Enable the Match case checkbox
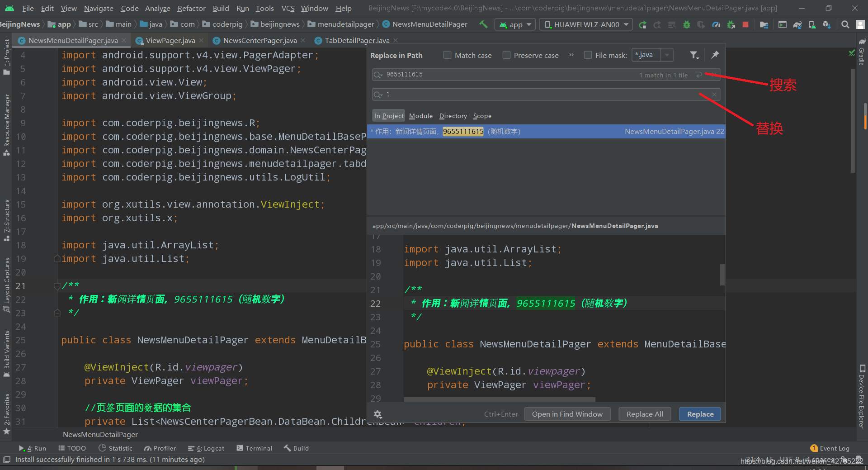Image resolution: width=868 pixels, height=470 pixels. pos(447,55)
